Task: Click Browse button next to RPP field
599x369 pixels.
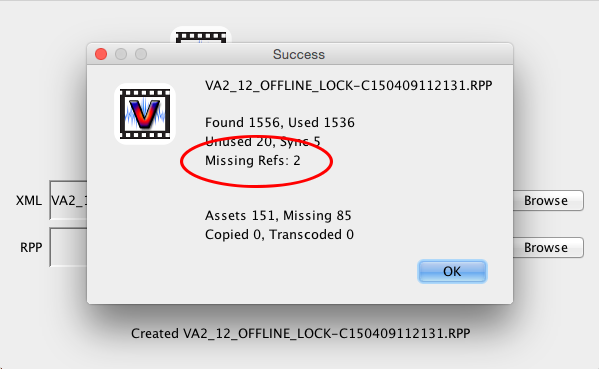Action: [x=548, y=248]
